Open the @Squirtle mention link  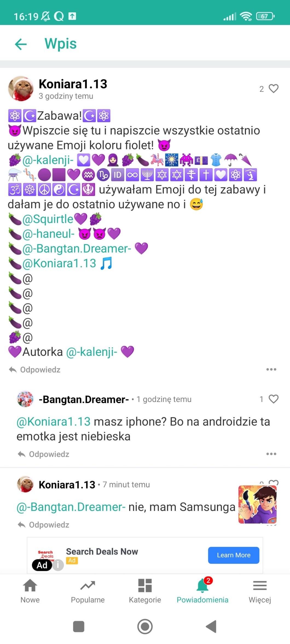[48, 219]
